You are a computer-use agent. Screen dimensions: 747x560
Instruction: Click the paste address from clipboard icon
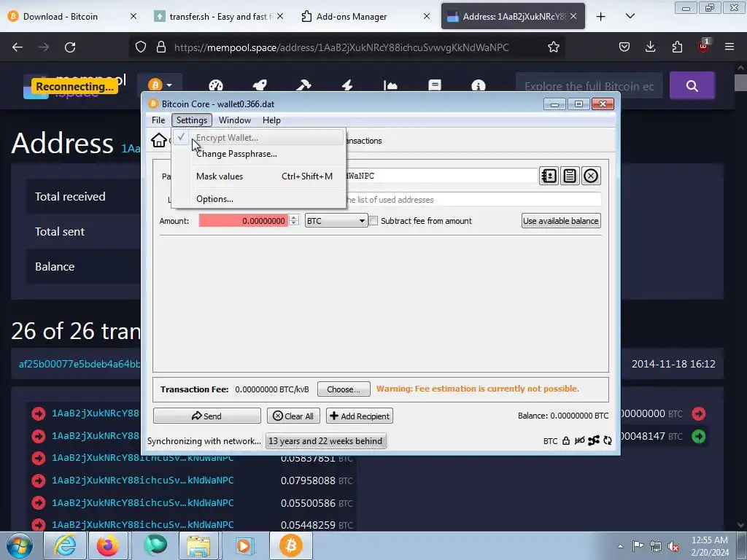570,176
